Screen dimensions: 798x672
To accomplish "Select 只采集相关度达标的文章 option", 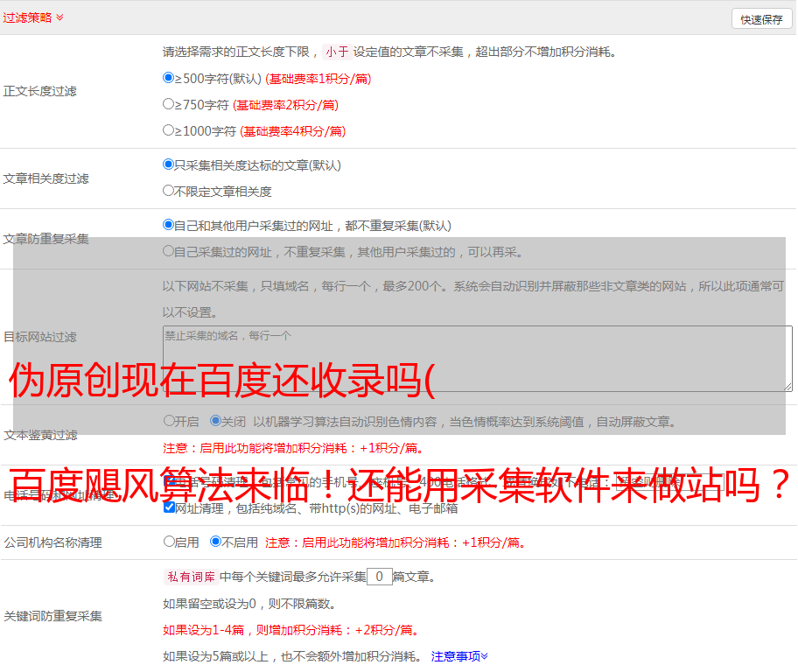I will (169, 164).
